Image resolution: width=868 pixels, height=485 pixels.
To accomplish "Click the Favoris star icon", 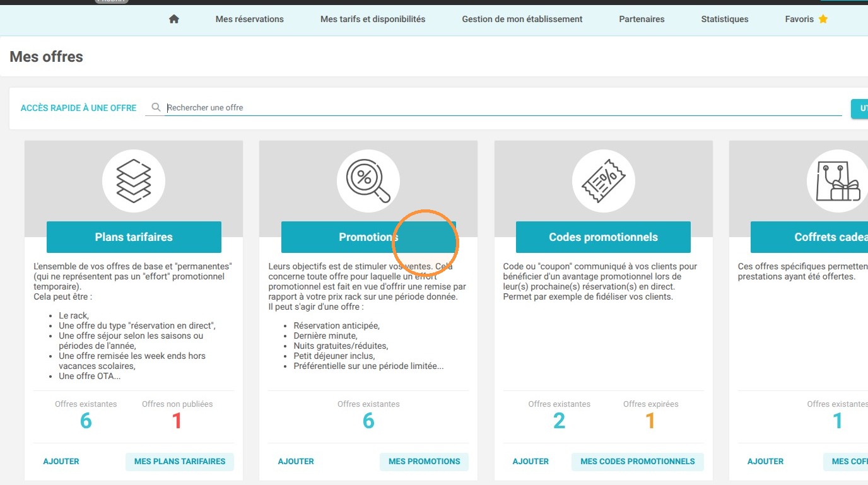I will (x=823, y=19).
